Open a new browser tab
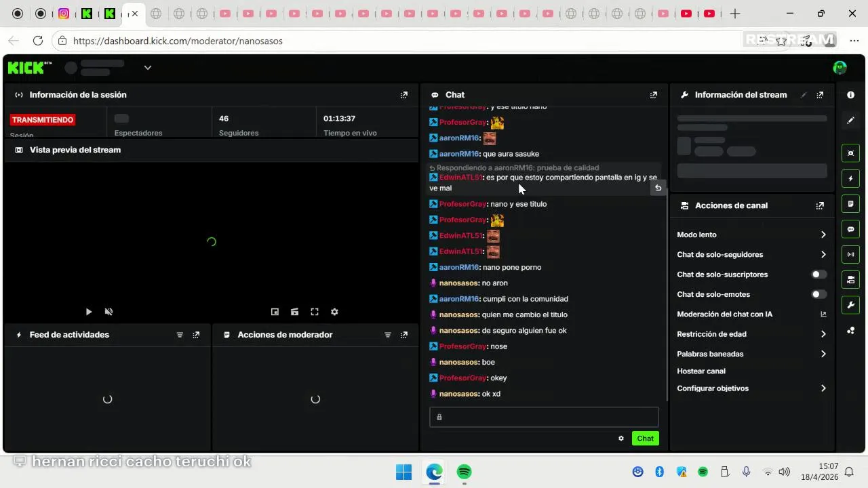This screenshot has height=488, width=868. 735,14
